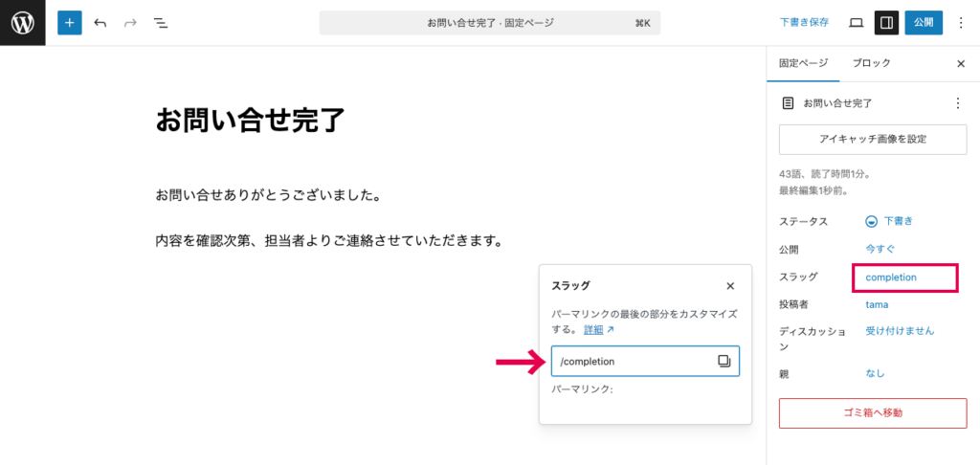The height and width of the screenshot is (465, 980).
Task: Open page actions menu beside お問い合せ完了
Action: click(x=957, y=102)
